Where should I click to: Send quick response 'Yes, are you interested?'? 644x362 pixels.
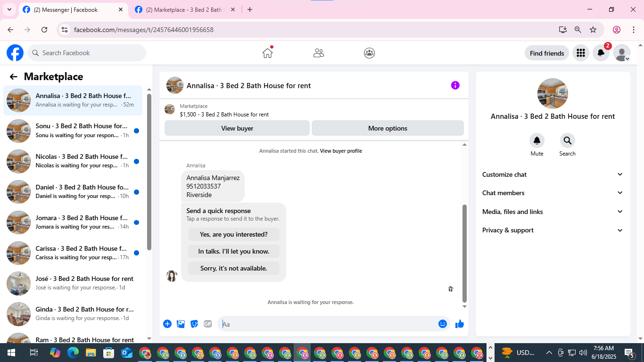[x=234, y=234]
